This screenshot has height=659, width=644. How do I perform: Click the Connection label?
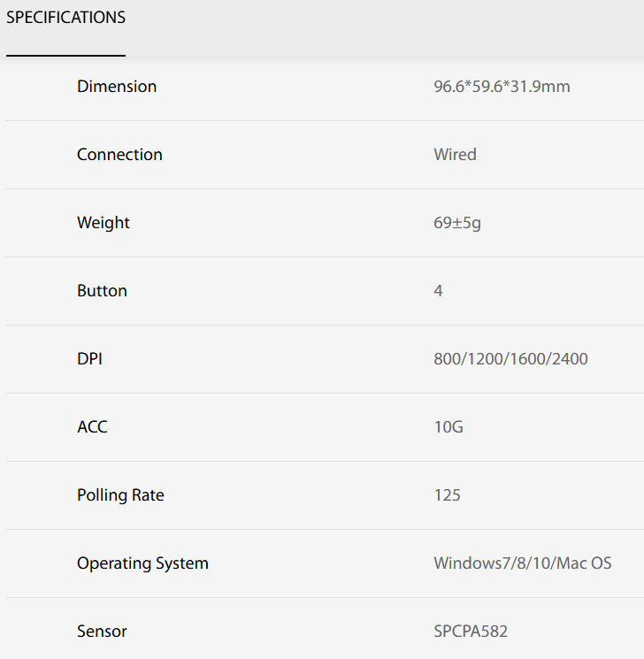119,155
